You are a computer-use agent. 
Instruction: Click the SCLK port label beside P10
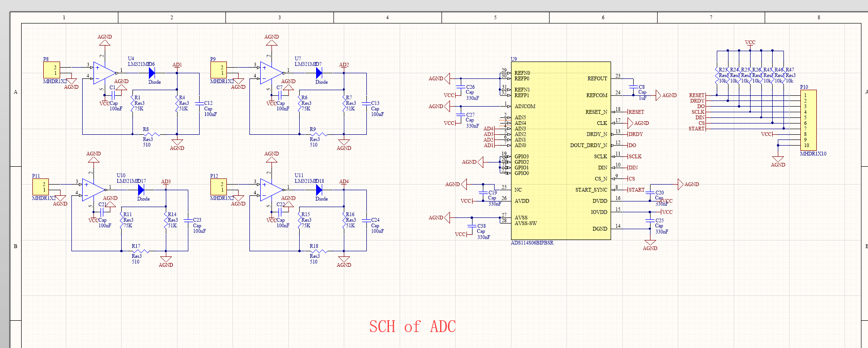point(698,112)
